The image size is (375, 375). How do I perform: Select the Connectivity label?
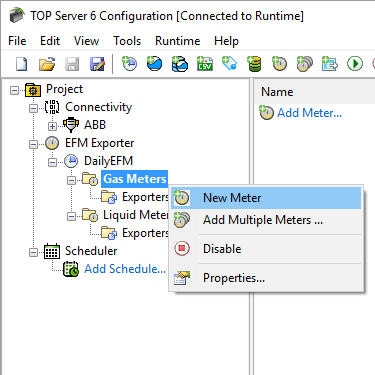pyautogui.click(x=98, y=107)
